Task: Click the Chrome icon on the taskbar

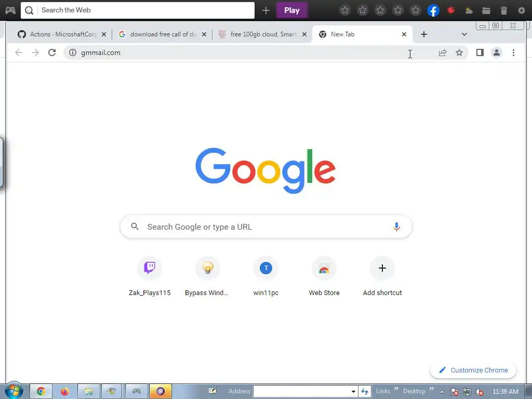Action: tap(41, 392)
